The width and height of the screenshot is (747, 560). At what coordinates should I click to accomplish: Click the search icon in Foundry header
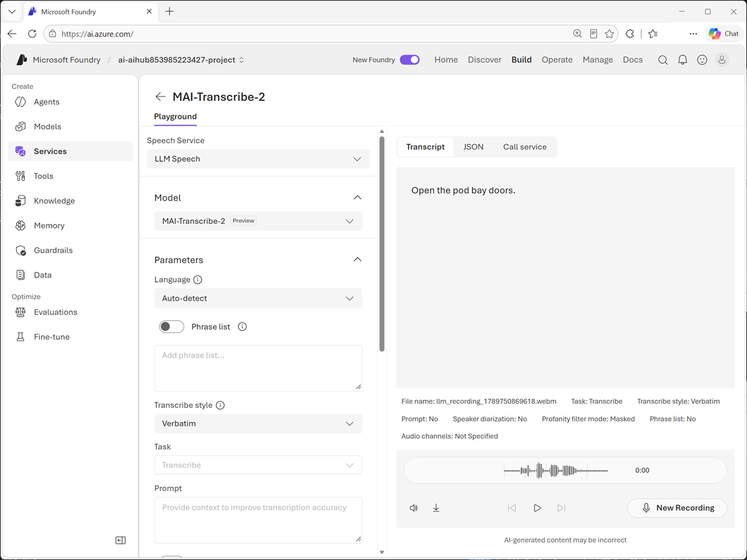(x=663, y=60)
